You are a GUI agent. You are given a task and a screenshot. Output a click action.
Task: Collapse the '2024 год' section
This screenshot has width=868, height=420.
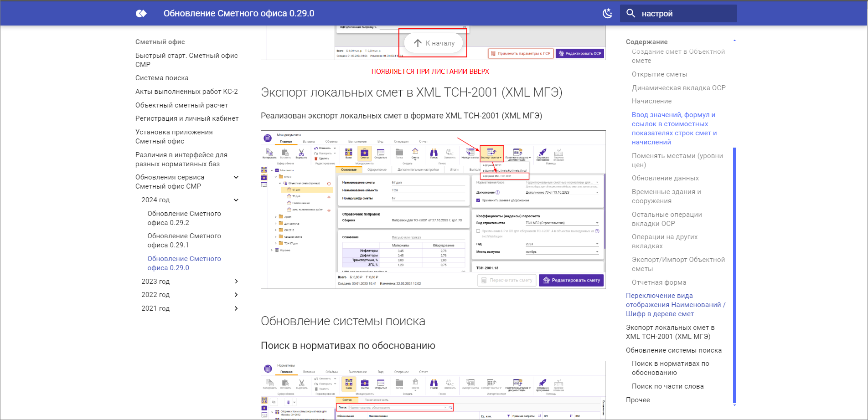236,200
